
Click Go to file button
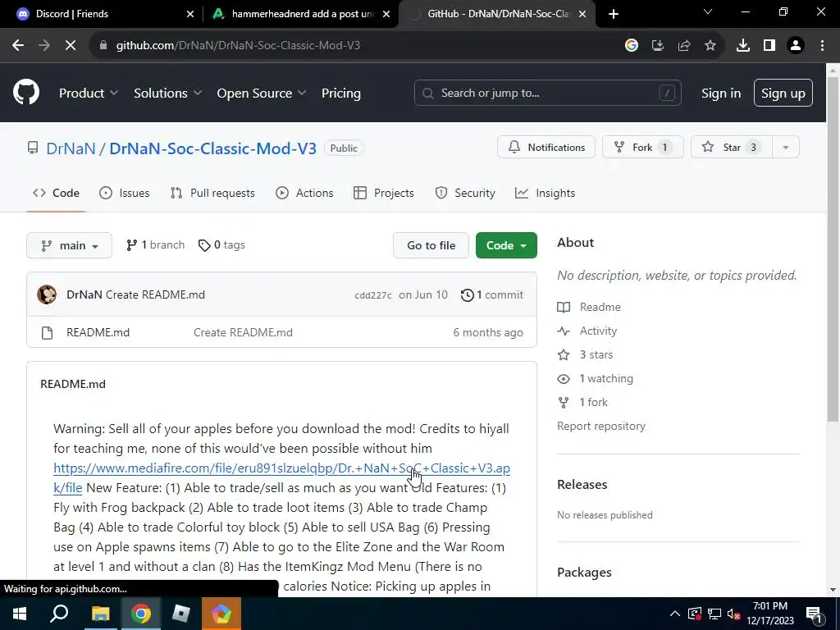point(431,245)
